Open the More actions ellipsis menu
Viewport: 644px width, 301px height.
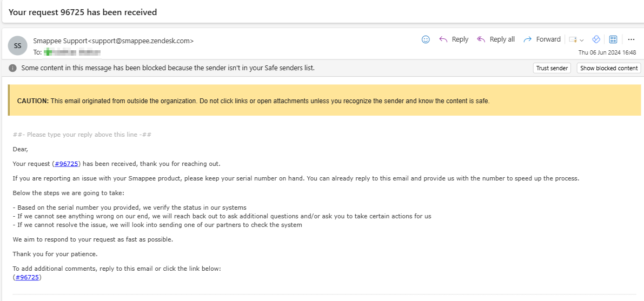631,39
